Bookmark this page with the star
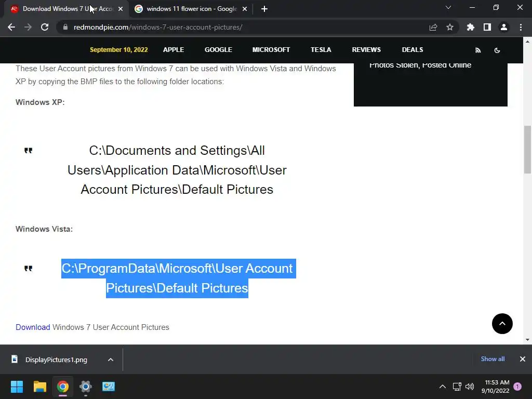532x399 pixels. coord(450,27)
